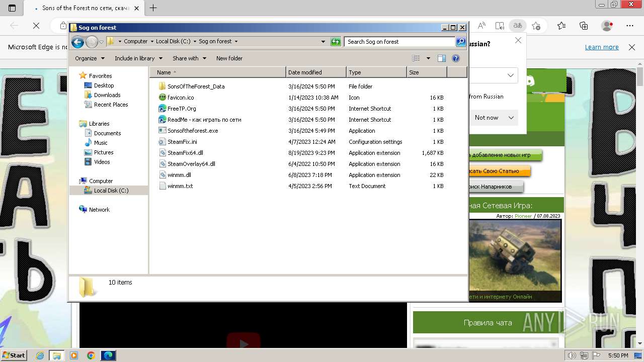Open the Videos library
644x362 pixels.
[x=102, y=162]
